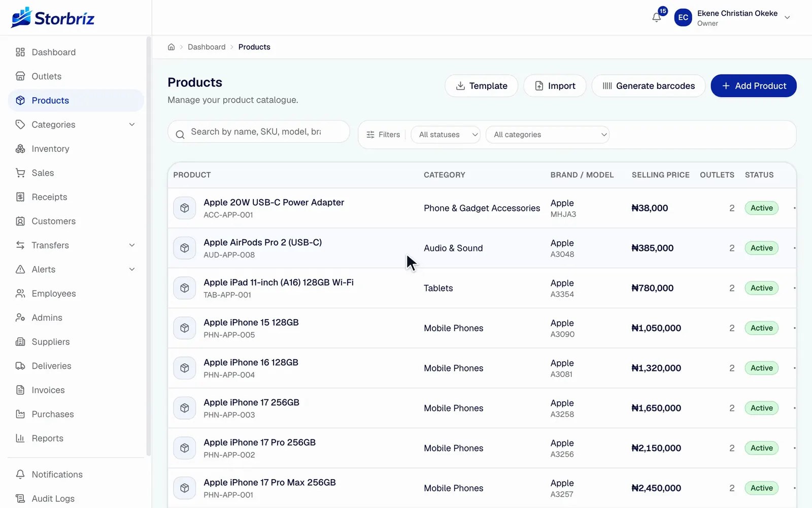Click price ₦780,000

652,288
